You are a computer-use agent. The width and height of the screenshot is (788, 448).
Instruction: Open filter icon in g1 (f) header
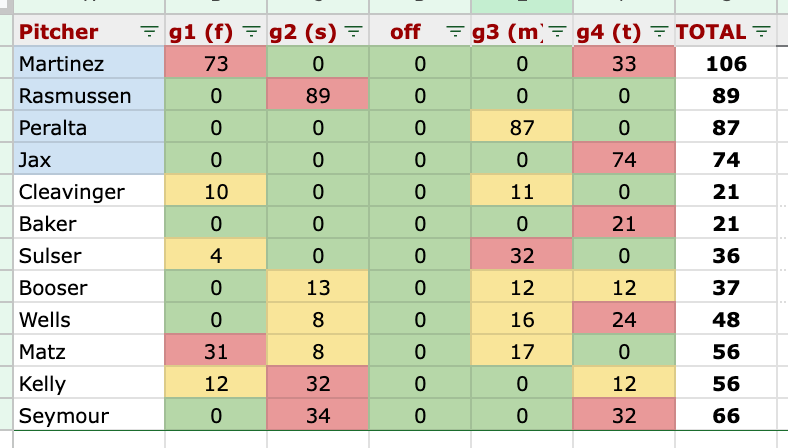pyautogui.click(x=251, y=32)
